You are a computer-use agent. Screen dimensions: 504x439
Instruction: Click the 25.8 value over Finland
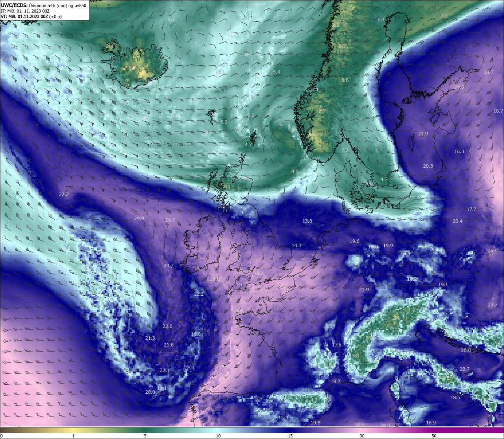tap(460, 87)
